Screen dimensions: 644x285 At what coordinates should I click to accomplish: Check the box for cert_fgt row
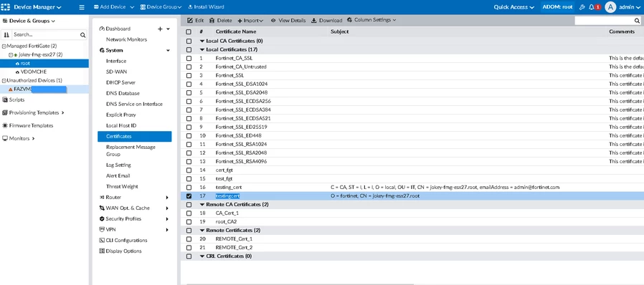point(189,170)
